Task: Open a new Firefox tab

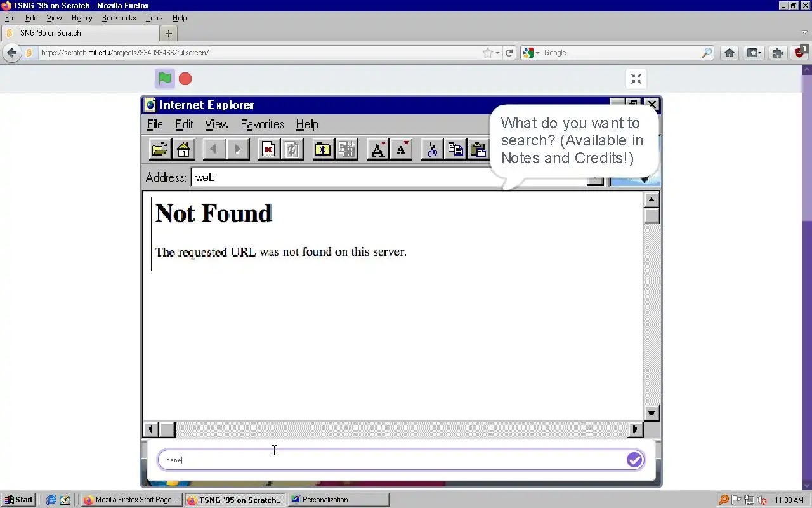Action: tap(168, 33)
